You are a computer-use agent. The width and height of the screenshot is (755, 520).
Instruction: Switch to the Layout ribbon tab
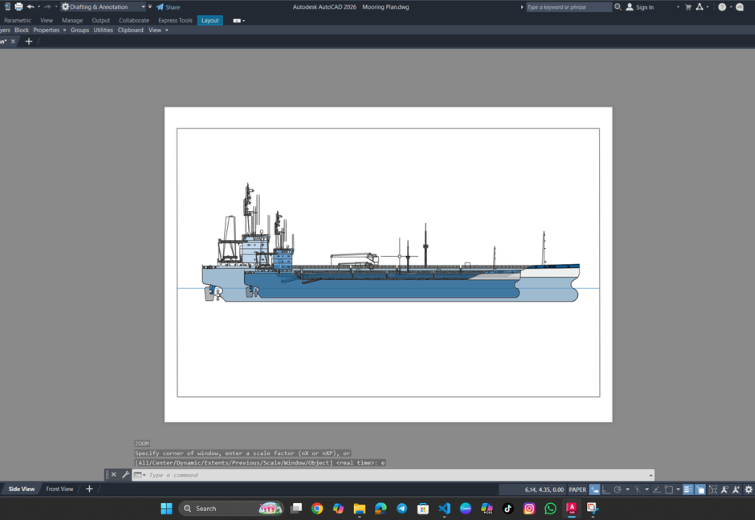coord(209,20)
